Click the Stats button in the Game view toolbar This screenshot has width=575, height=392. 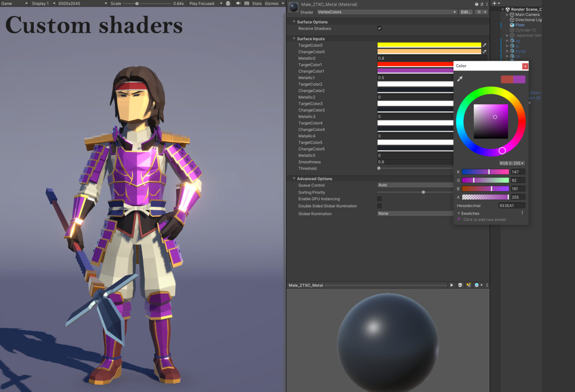tap(257, 3)
